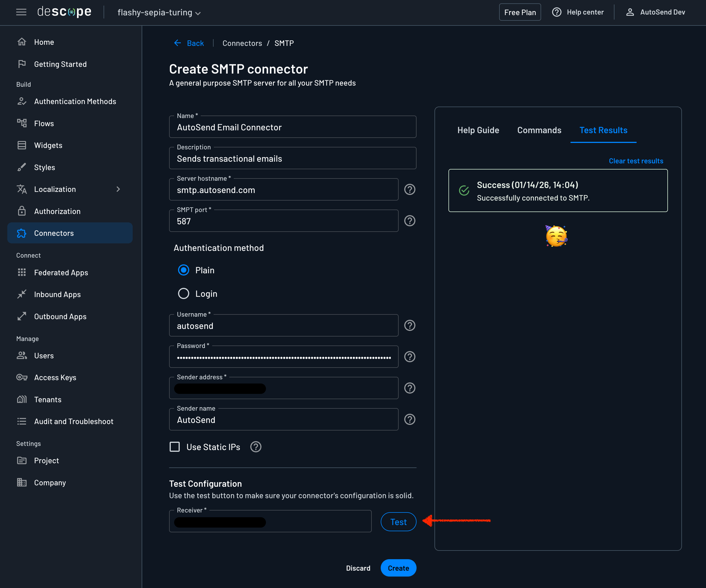Image resolution: width=706 pixels, height=588 pixels.
Task: Click Clear test results link
Action: tap(636, 161)
